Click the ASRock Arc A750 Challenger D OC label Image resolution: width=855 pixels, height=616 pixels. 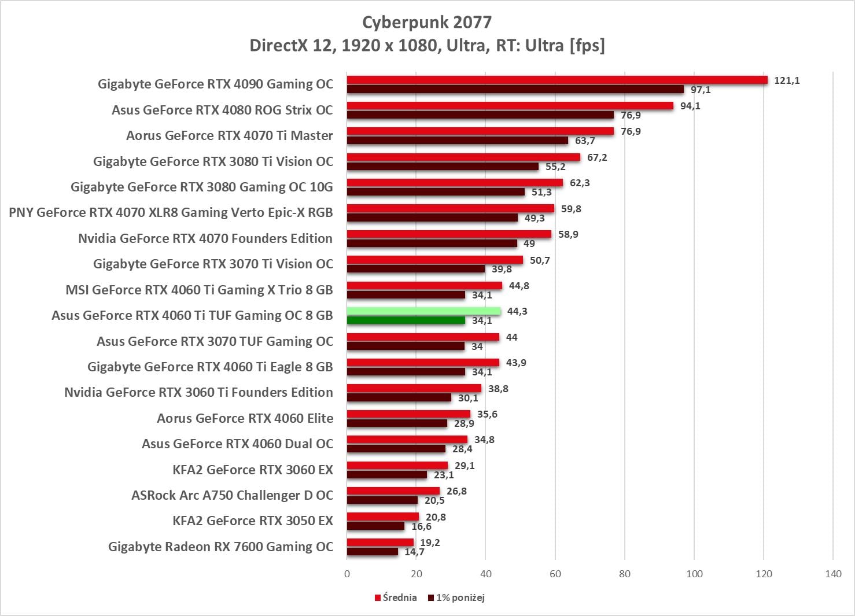pyautogui.click(x=232, y=495)
